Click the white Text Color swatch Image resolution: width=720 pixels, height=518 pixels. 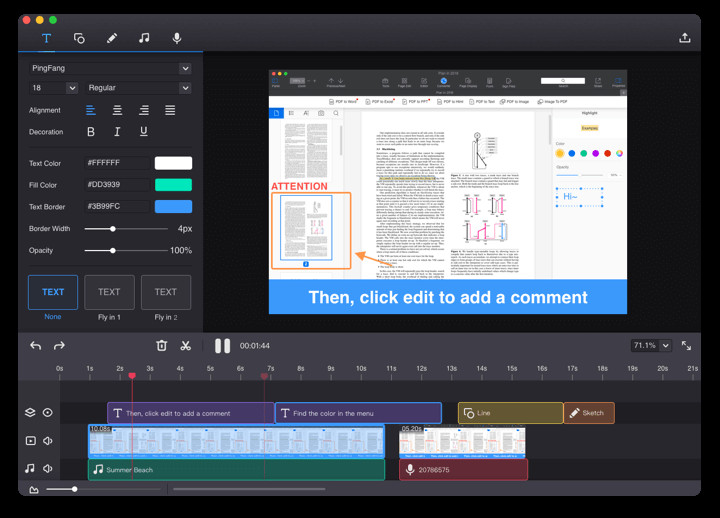coord(174,163)
